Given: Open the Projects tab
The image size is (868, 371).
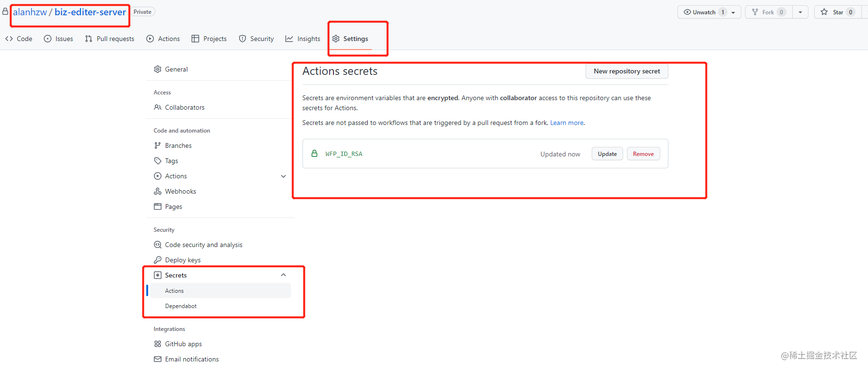Looking at the screenshot, I should pyautogui.click(x=209, y=39).
